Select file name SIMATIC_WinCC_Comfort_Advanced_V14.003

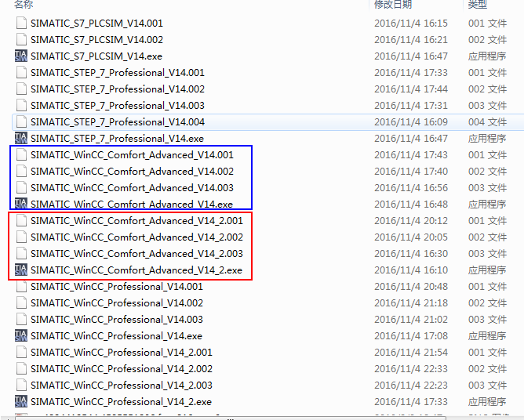coord(132,188)
